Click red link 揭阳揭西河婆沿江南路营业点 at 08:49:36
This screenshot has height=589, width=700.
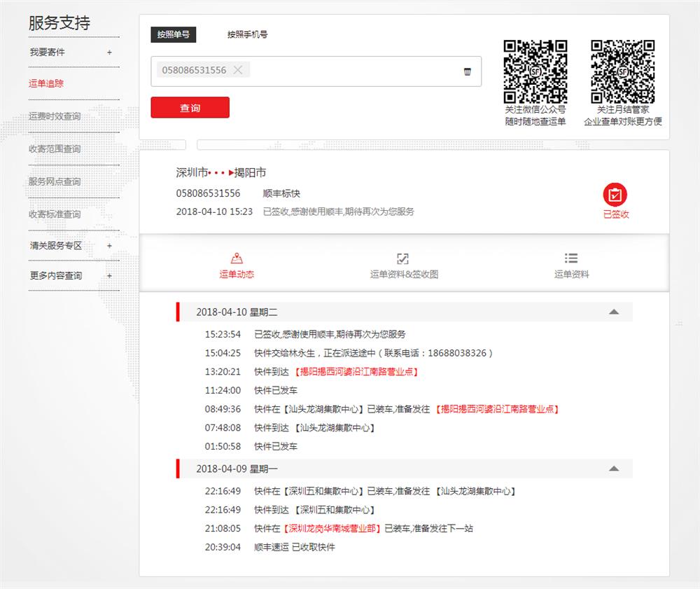pos(497,409)
